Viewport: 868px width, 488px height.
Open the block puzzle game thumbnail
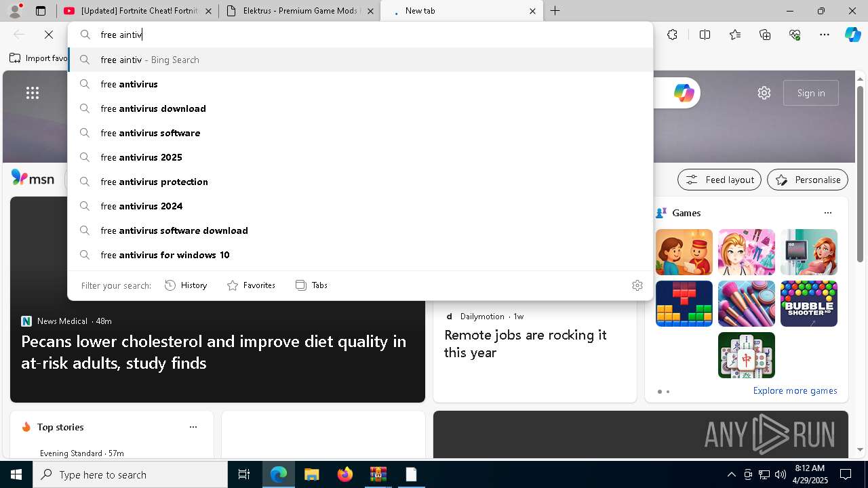[684, 304]
